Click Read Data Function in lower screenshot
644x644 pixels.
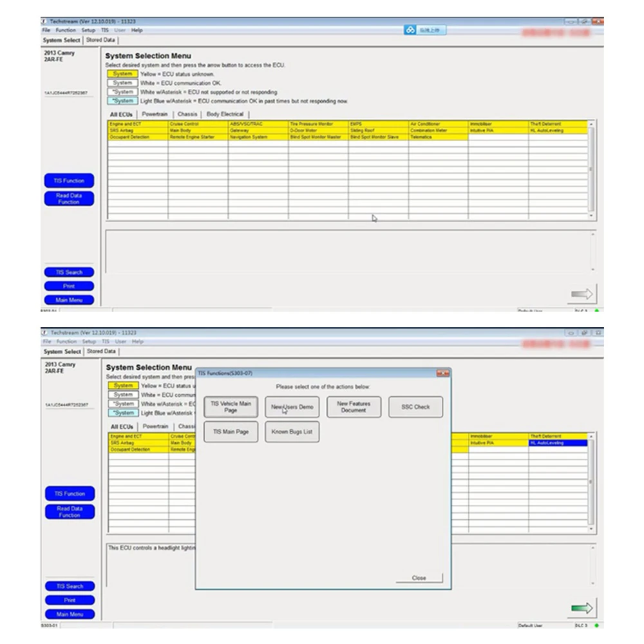70,512
